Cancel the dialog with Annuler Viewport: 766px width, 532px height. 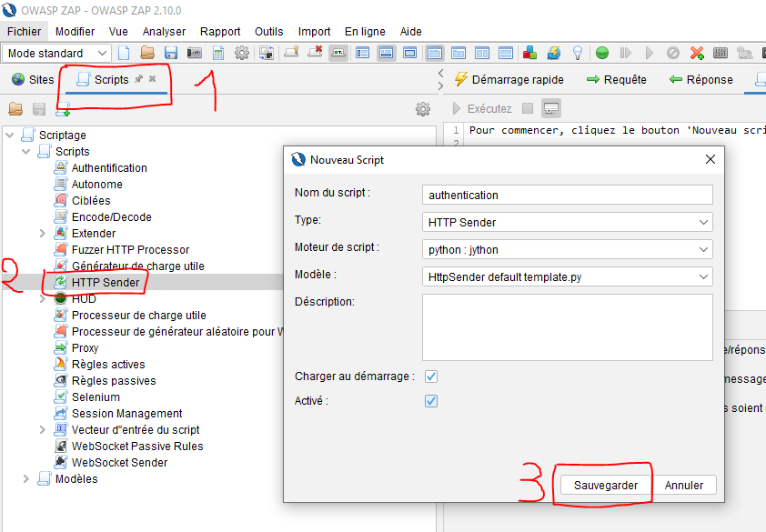[686, 485]
